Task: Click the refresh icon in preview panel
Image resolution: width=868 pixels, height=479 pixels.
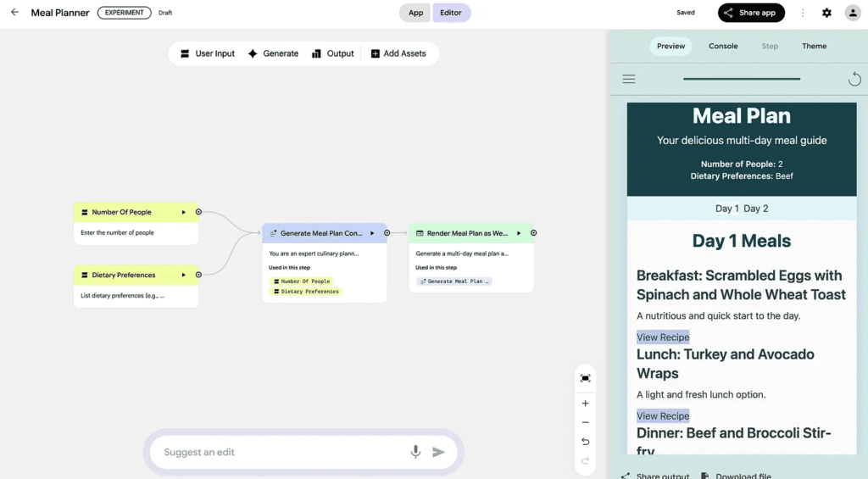Action: click(854, 80)
